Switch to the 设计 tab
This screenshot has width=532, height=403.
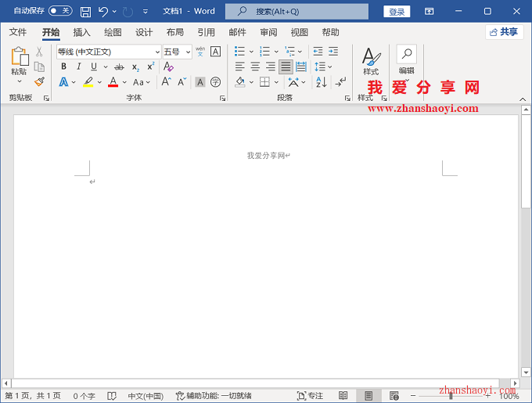tap(144, 32)
